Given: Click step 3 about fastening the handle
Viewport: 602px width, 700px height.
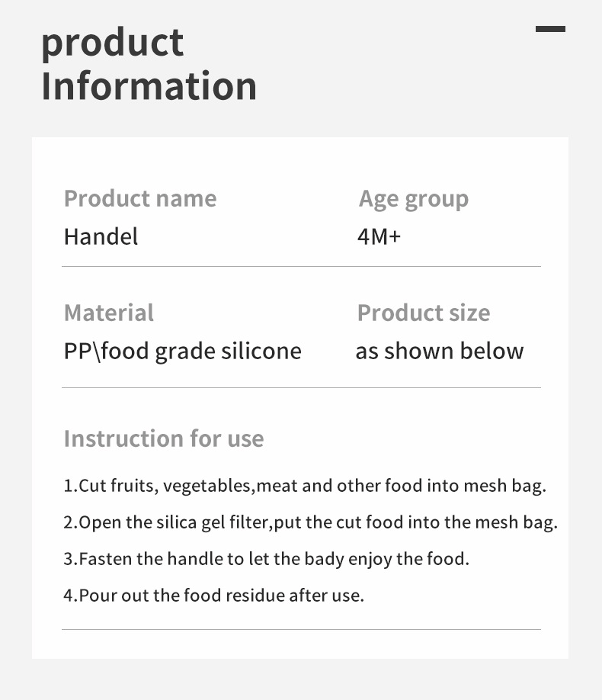Looking at the screenshot, I should [x=266, y=559].
